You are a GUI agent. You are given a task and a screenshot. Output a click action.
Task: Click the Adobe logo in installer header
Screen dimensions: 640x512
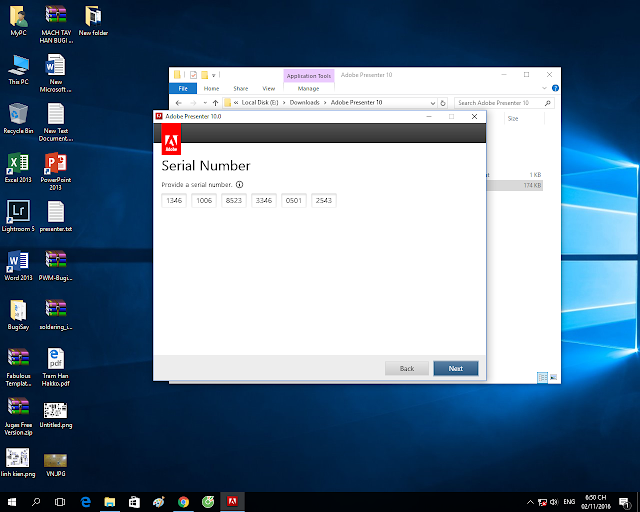click(171, 139)
